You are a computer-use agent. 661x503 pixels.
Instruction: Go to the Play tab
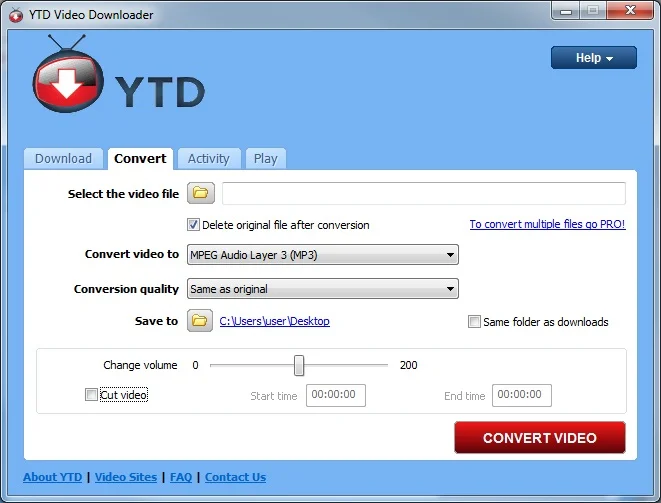pos(266,159)
